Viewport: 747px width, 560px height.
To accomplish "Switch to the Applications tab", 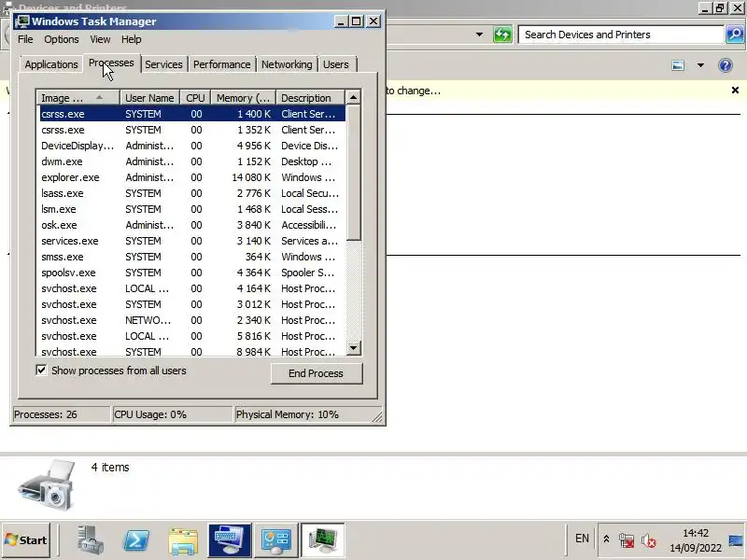I will 51,64.
